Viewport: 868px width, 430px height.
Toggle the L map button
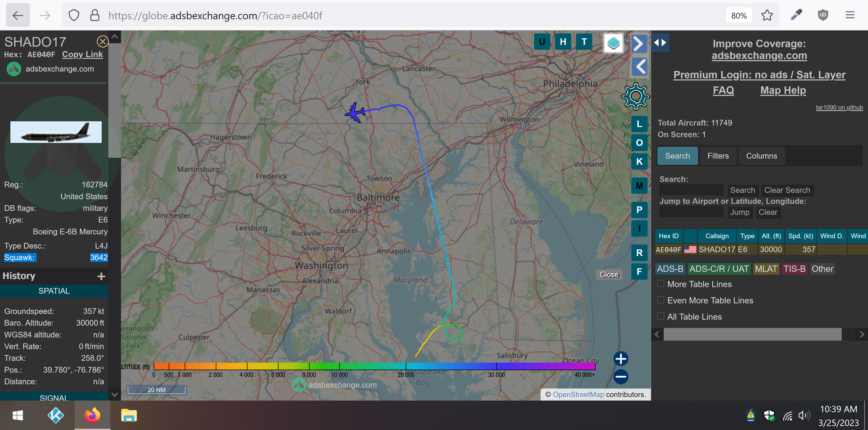click(639, 124)
